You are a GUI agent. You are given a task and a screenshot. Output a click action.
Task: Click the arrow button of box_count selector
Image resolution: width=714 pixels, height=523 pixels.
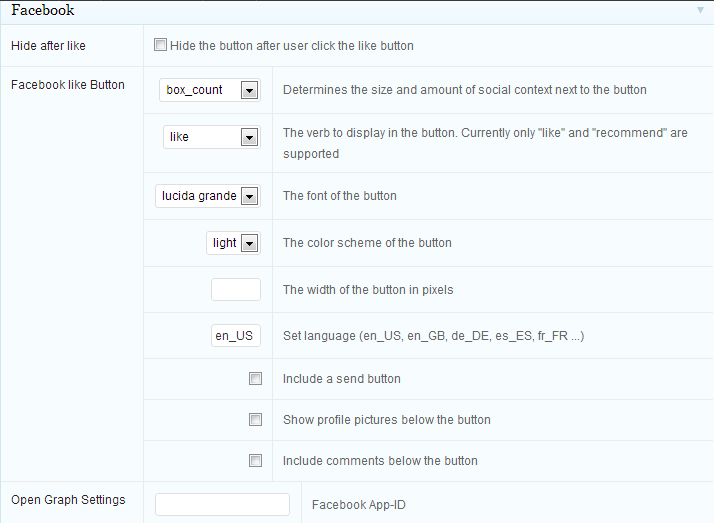(249, 90)
